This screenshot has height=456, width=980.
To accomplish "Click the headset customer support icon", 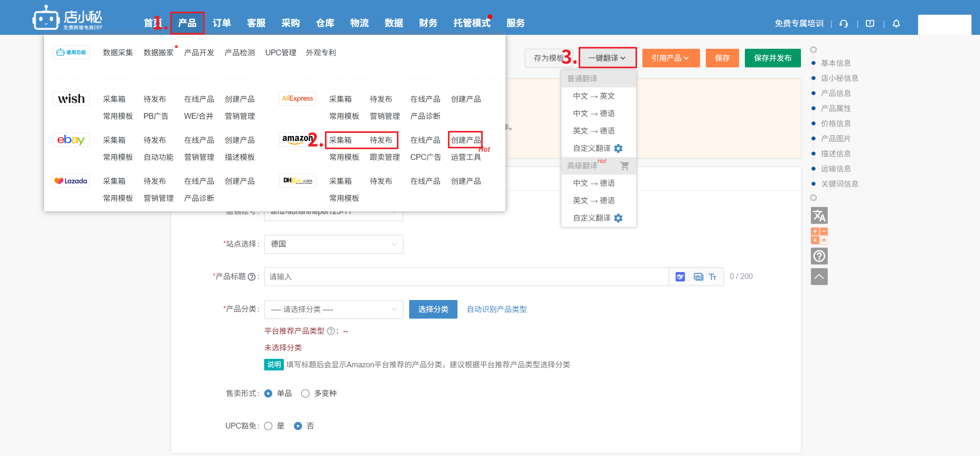I will click(x=843, y=24).
